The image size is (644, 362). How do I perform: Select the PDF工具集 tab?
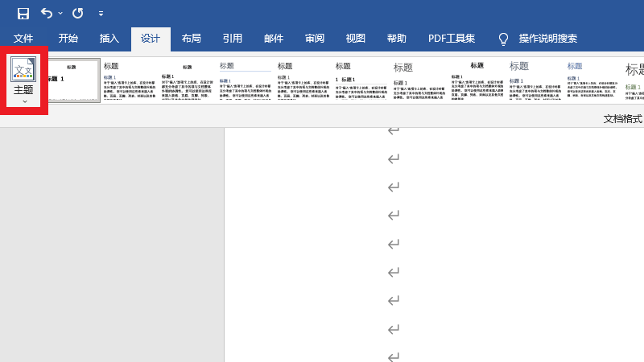click(x=451, y=39)
